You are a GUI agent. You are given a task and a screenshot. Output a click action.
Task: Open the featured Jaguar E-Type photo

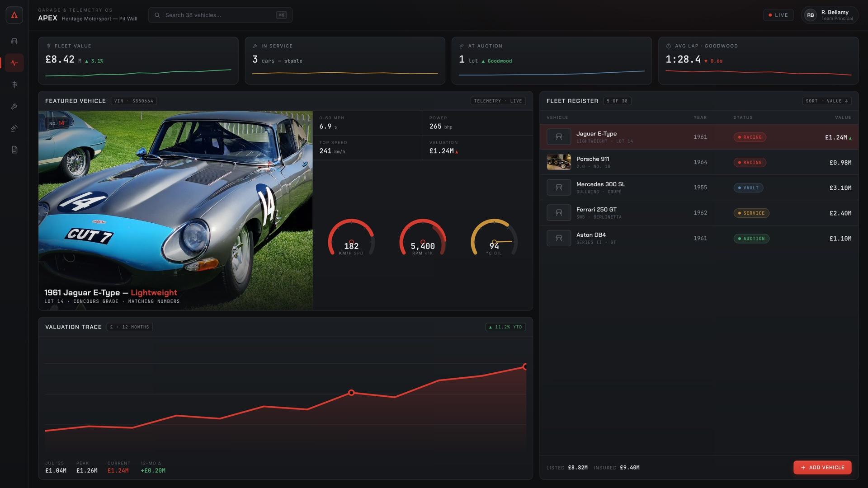pos(175,210)
